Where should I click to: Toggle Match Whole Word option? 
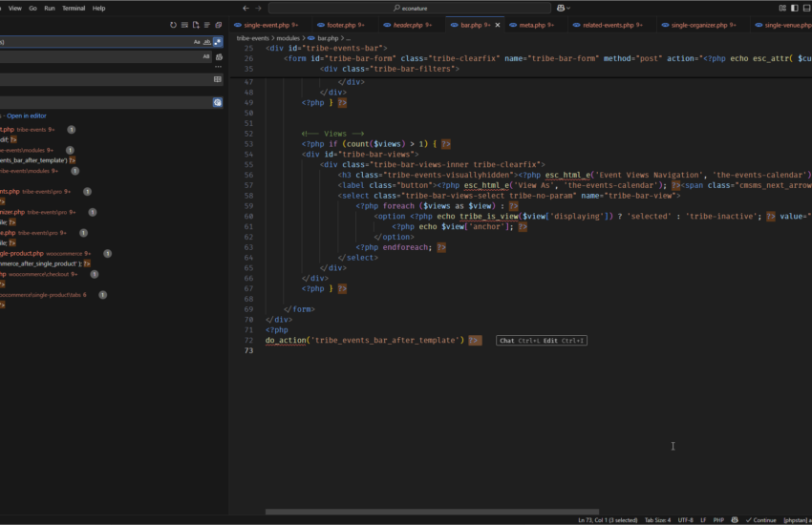pos(206,42)
